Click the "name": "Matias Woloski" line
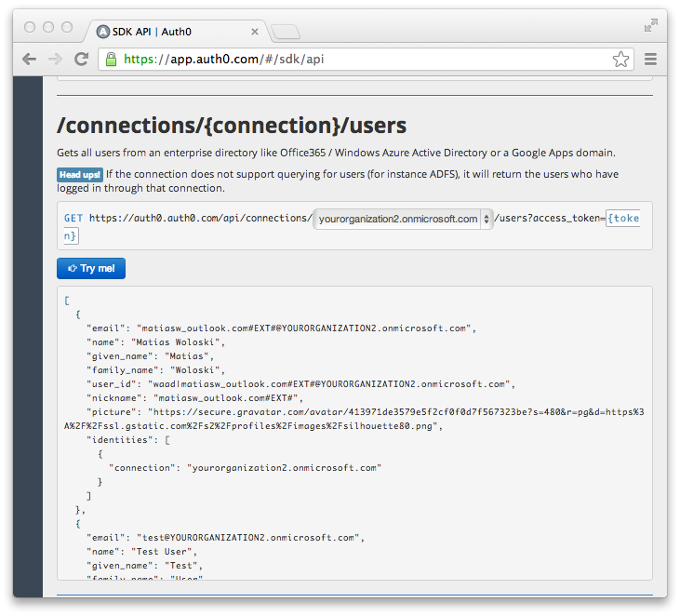The image size is (680, 616). coord(155,342)
